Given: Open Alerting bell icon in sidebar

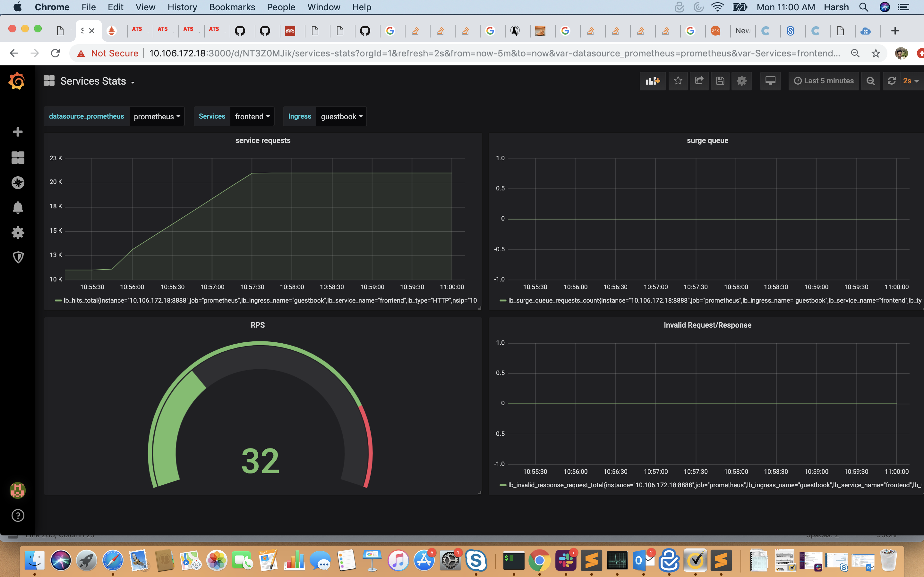Looking at the screenshot, I should (18, 208).
